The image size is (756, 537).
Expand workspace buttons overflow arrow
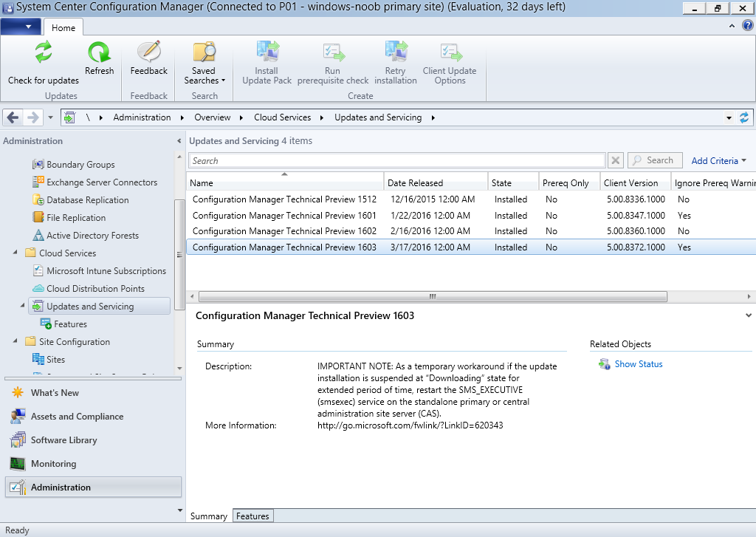pos(180,510)
